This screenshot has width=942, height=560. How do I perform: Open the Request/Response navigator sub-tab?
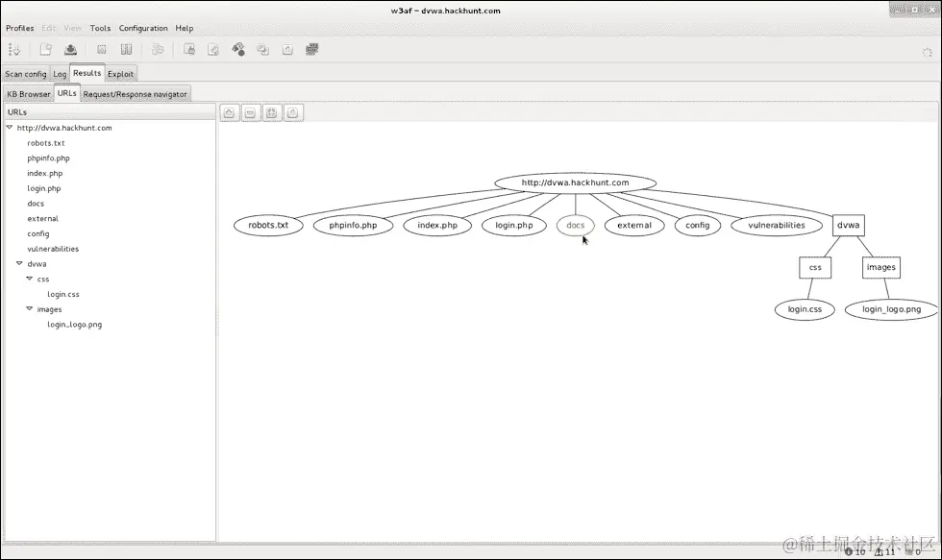[x=136, y=94]
